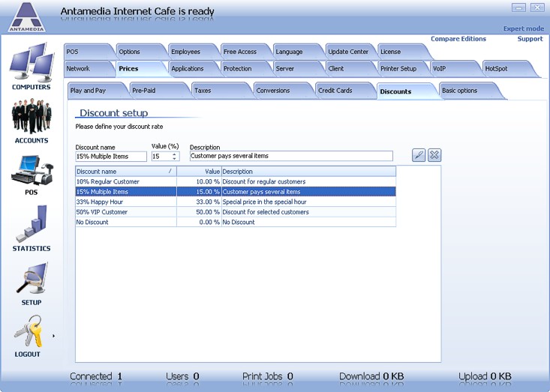This screenshot has width=550, height=392.
Task: Open the Accounts section icon
Action: (32, 116)
